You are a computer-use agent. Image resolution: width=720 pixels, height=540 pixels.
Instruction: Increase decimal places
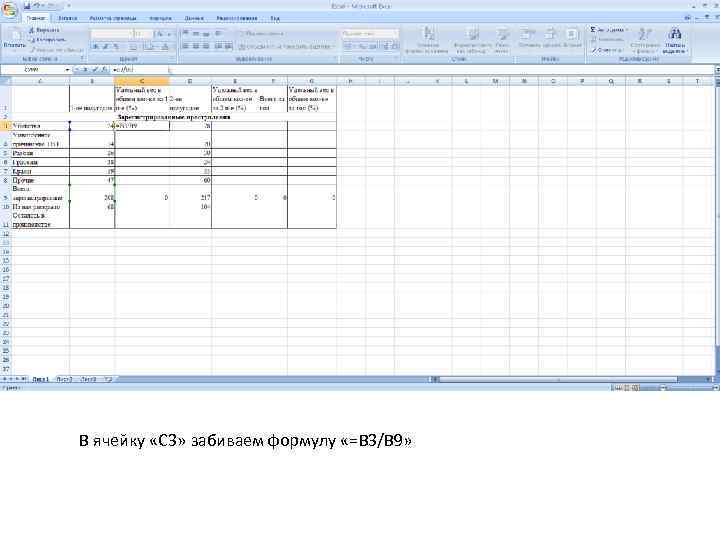386,46
